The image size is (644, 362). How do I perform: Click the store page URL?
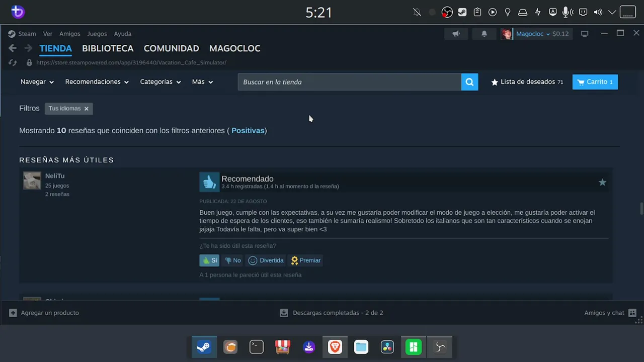pyautogui.click(x=131, y=63)
